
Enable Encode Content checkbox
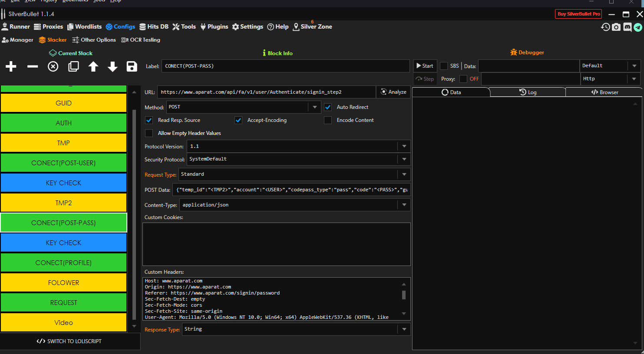[328, 120]
